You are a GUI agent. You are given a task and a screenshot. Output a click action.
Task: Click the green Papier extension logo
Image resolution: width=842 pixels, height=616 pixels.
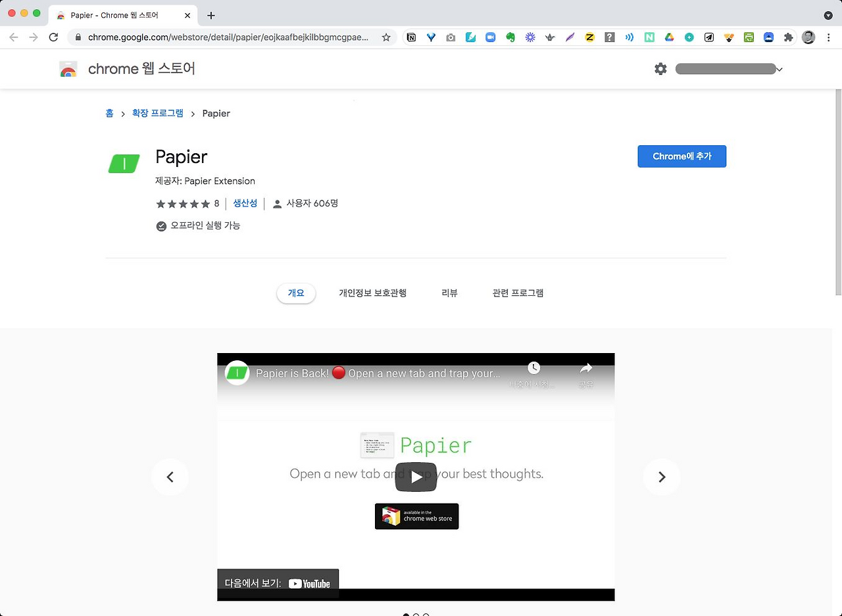click(x=124, y=164)
